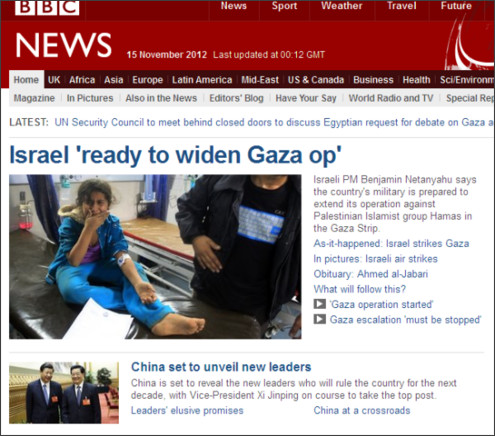
Task: Select the Mid-East news tab
Action: point(260,80)
